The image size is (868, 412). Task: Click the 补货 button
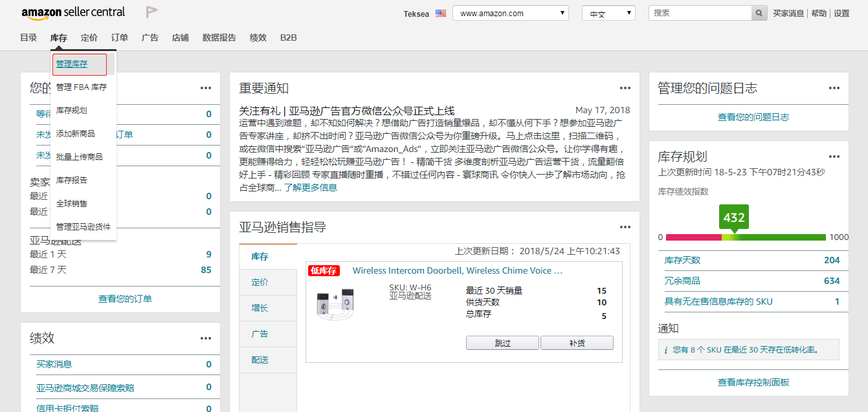click(x=577, y=343)
